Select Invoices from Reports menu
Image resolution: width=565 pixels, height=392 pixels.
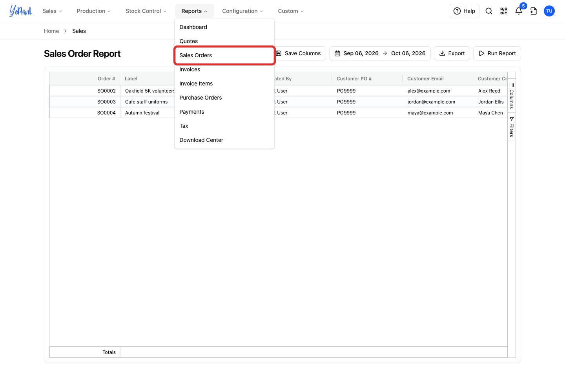coord(224,69)
